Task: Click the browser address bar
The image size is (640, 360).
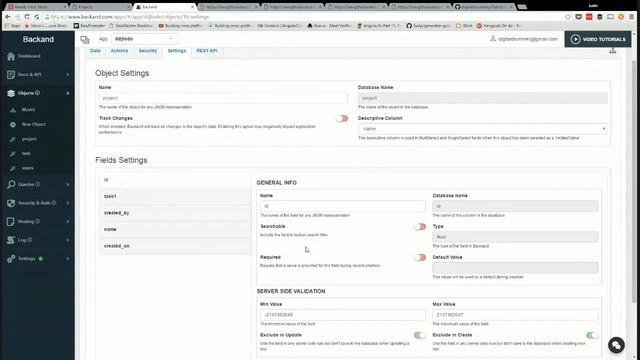Action: click(x=302, y=17)
